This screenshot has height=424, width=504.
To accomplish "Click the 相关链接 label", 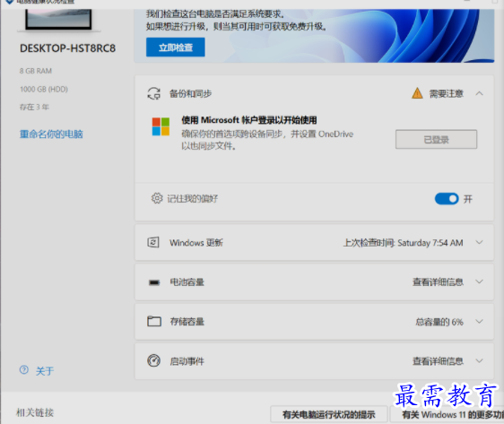I will pos(35,412).
